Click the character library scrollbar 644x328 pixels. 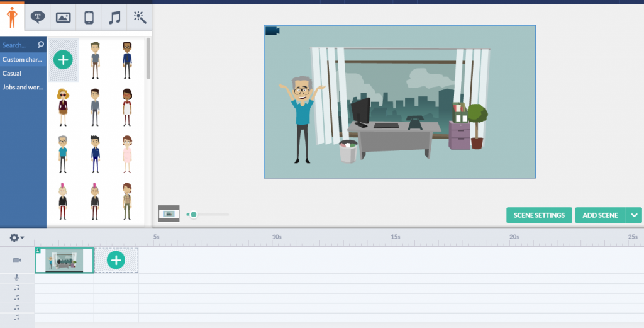(148, 59)
